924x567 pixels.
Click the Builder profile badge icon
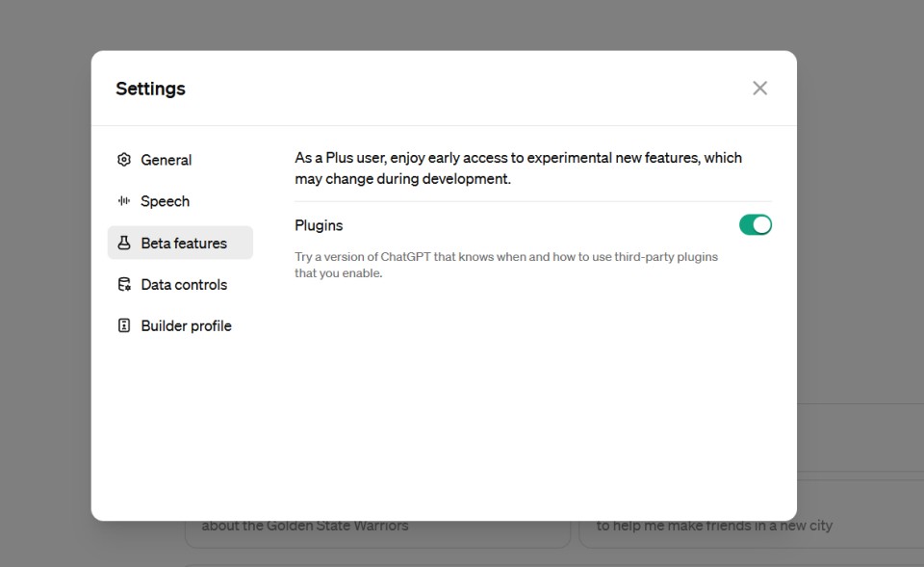point(123,325)
